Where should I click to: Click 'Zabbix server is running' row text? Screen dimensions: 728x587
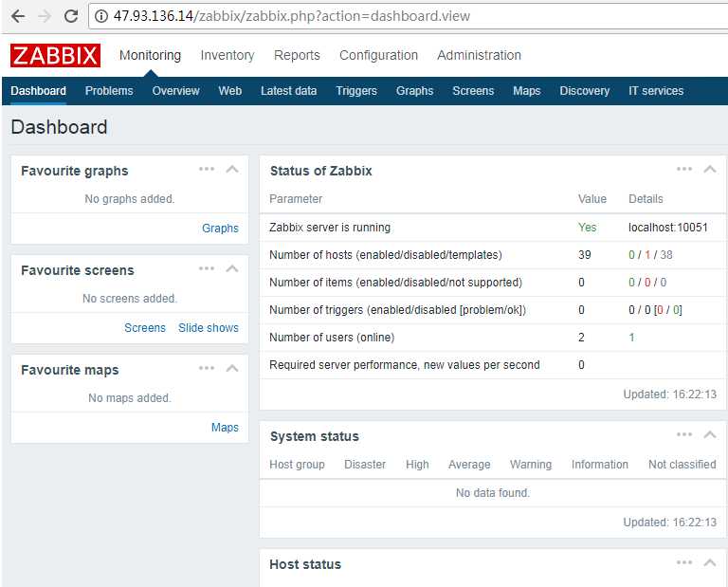(x=330, y=228)
